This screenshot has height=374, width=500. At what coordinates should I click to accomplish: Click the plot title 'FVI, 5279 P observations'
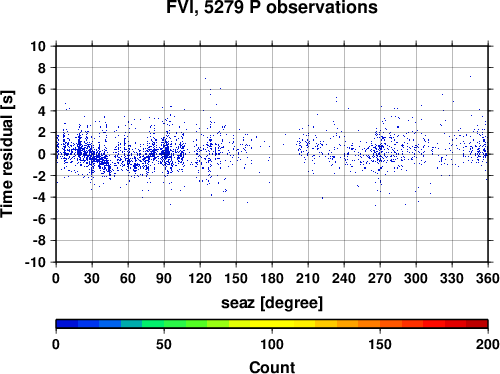tap(272, 7)
